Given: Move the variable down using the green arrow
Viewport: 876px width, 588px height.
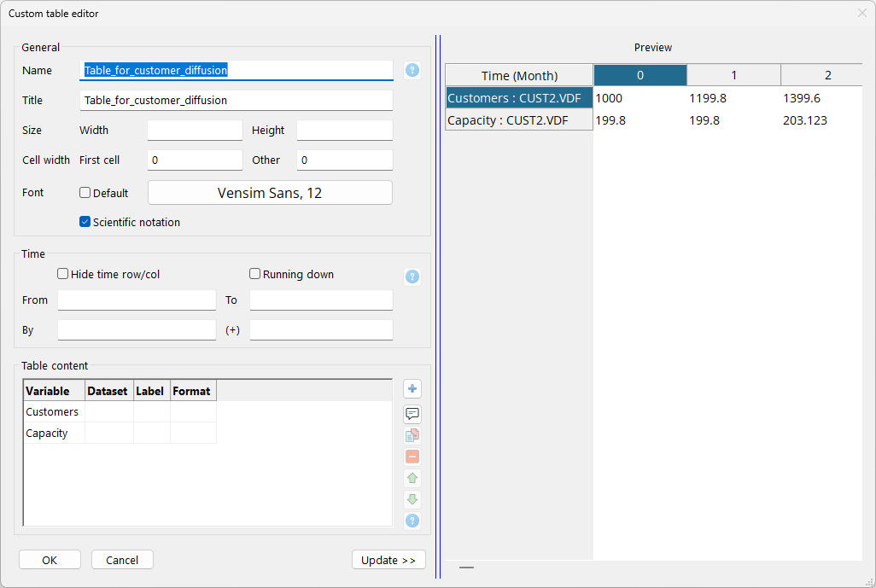Looking at the screenshot, I should [412, 499].
